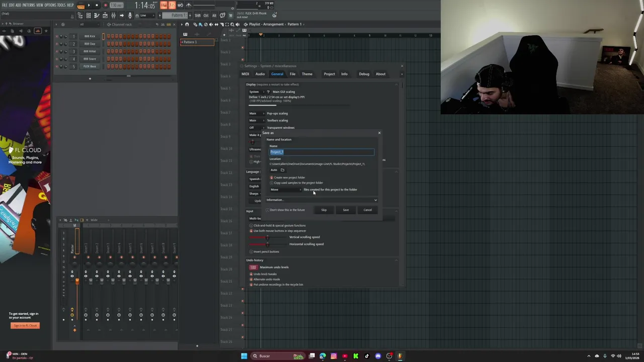Add a channel with the plus button below rack
Viewport: 644px width, 362px height.
(x=90, y=78)
